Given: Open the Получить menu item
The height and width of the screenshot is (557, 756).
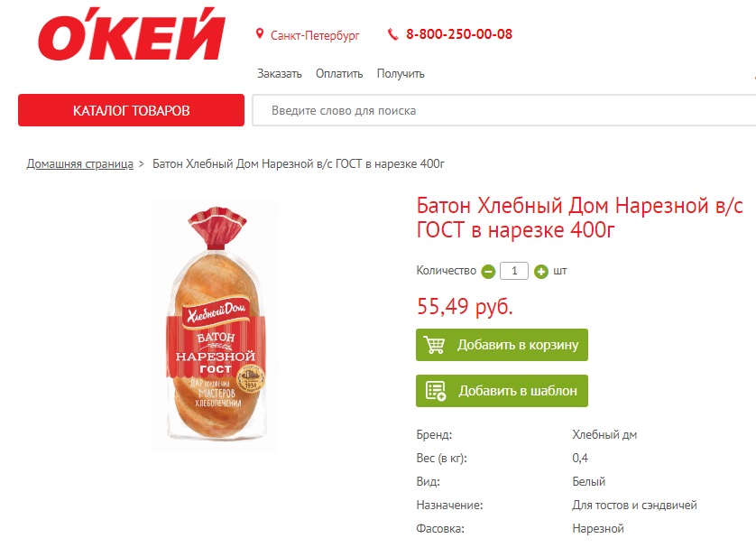Looking at the screenshot, I should pos(401,74).
